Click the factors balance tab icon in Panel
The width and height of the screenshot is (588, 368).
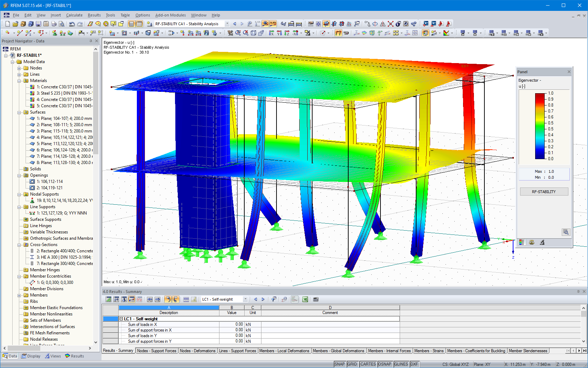point(532,242)
